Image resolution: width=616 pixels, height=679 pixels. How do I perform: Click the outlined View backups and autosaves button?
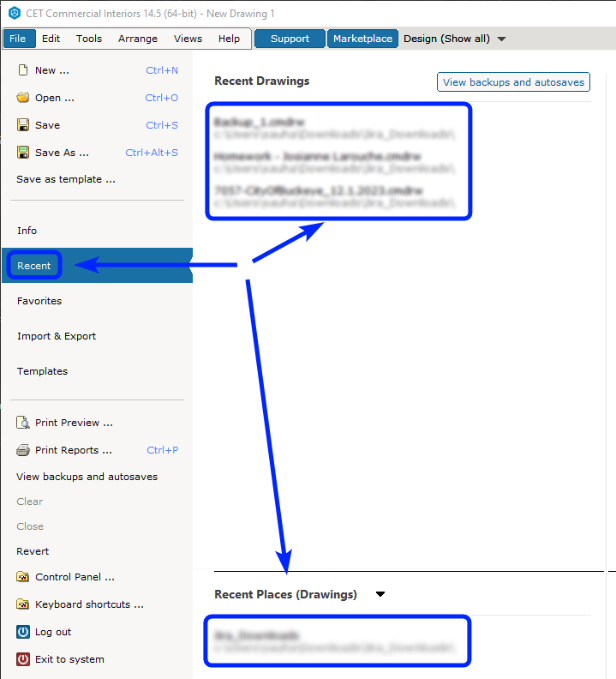(513, 81)
